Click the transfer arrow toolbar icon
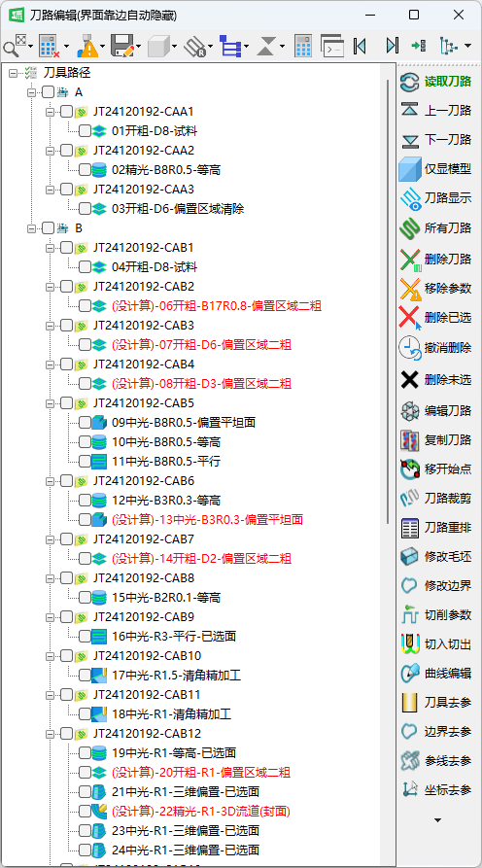This screenshot has height=868, width=482. [419, 46]
